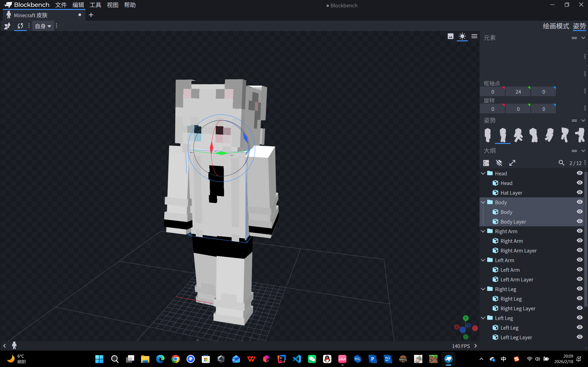
Task: Open the 文件 menu
Action: pyautogui.click(x=61, y=5)
